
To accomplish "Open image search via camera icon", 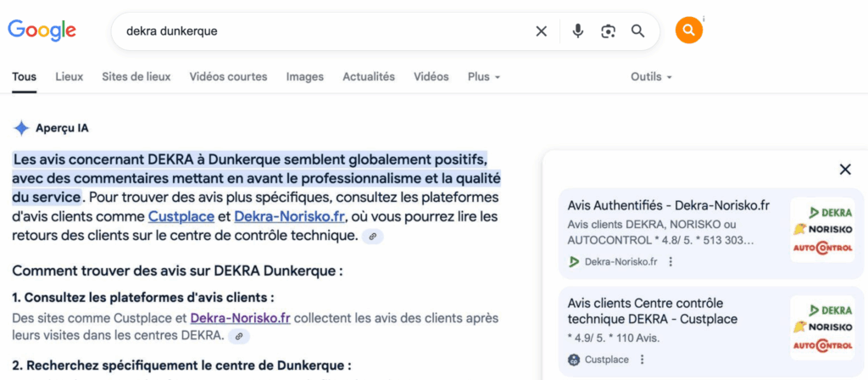I will point(608,31).
